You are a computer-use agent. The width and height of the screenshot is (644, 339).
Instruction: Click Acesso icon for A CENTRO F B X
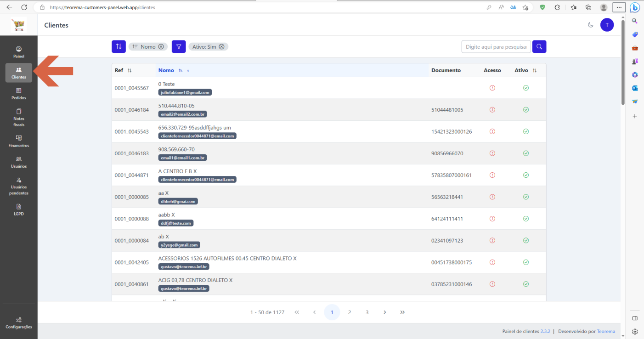coord(492,175)
